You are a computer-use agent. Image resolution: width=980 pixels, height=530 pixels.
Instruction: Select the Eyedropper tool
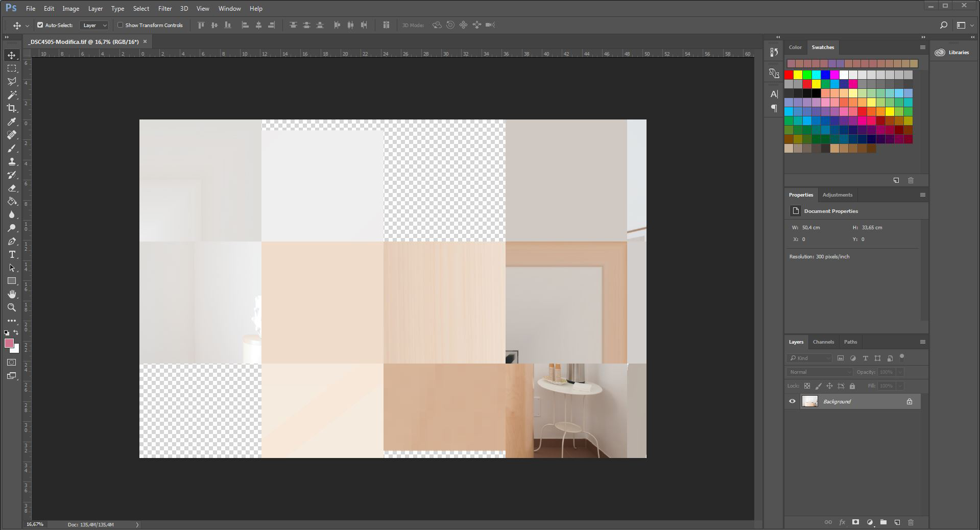pyautogui.click(x=12, y=122)
